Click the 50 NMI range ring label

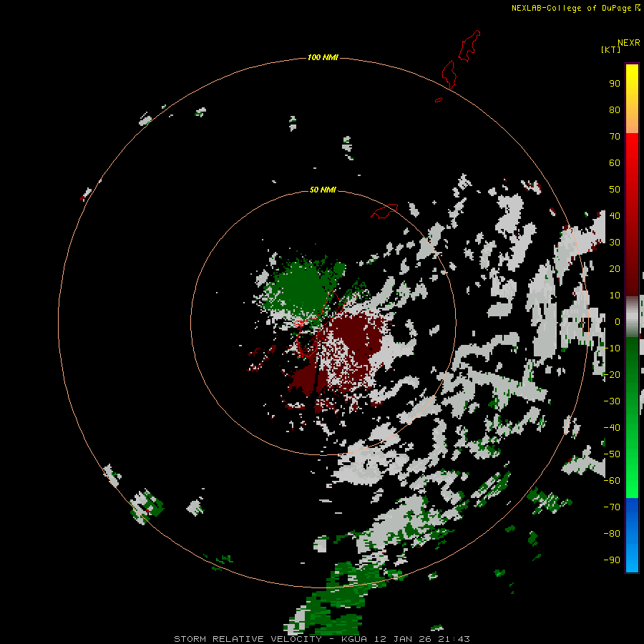click(323, 190)
